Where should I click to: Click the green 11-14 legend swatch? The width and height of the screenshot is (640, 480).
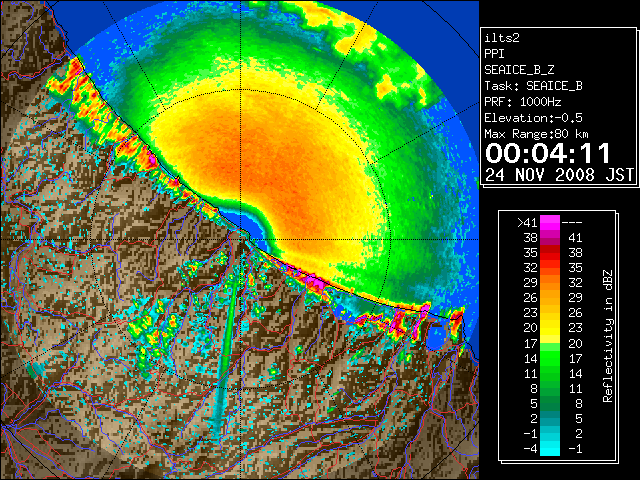(550, 373)
